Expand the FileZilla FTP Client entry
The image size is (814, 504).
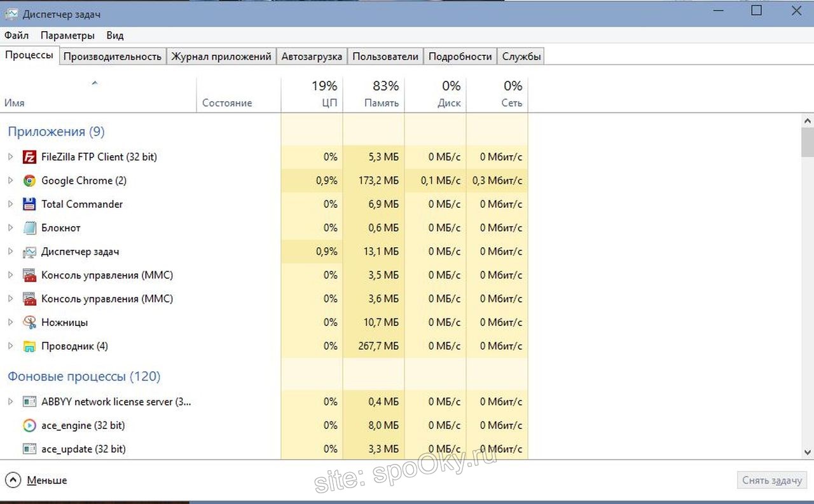10,157
